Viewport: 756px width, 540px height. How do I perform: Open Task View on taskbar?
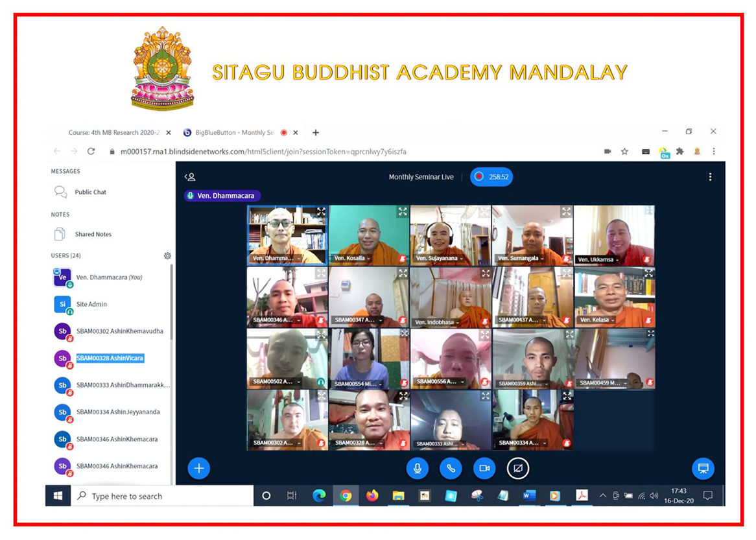pos(292,496)
